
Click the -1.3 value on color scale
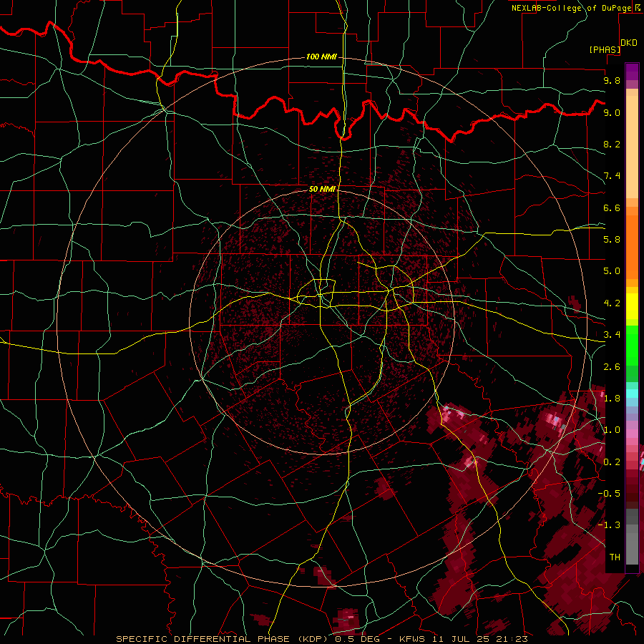point(609,525)
